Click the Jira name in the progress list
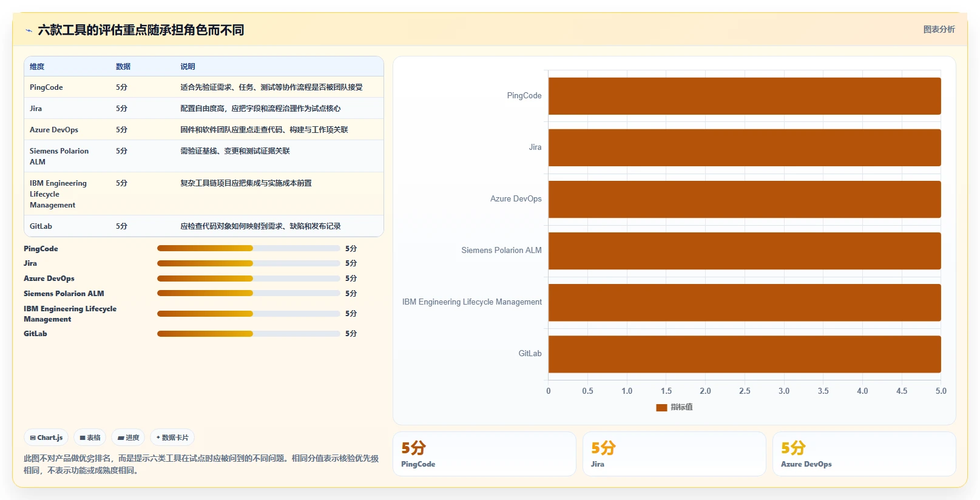980x500 pixels. (x=30, y=263)
